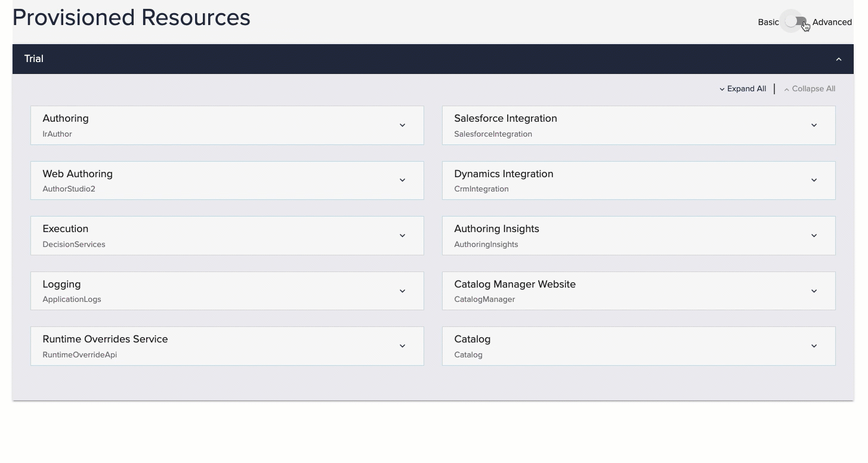Expand Authoring Insights with its chevron
Viewport: 868px width, 463px height.
[814, 236]
